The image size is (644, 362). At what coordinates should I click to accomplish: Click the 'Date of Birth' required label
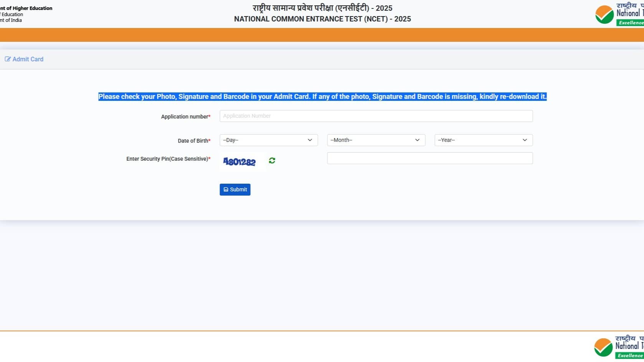tap(193, 140)
